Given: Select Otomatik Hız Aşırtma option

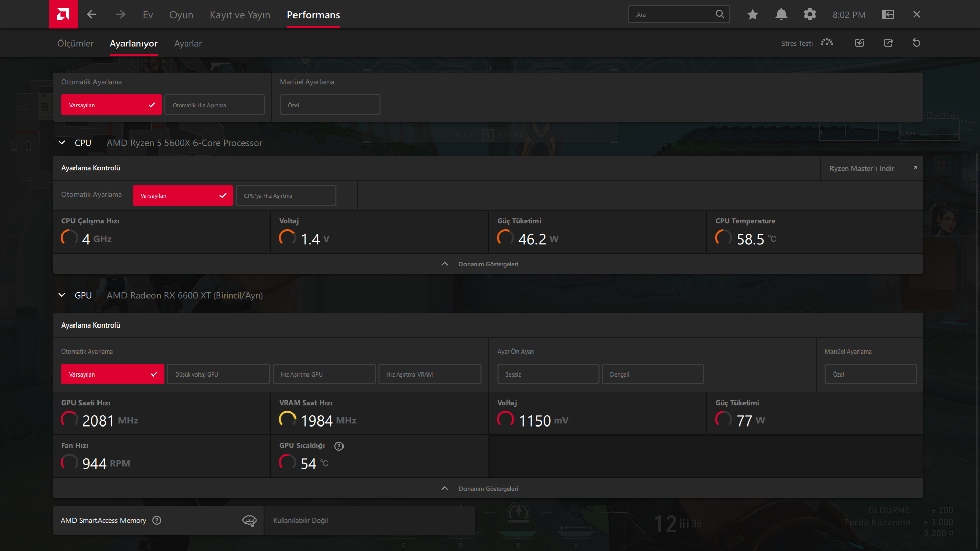Looking at the screenshot, I should click(x=214, y=105).
